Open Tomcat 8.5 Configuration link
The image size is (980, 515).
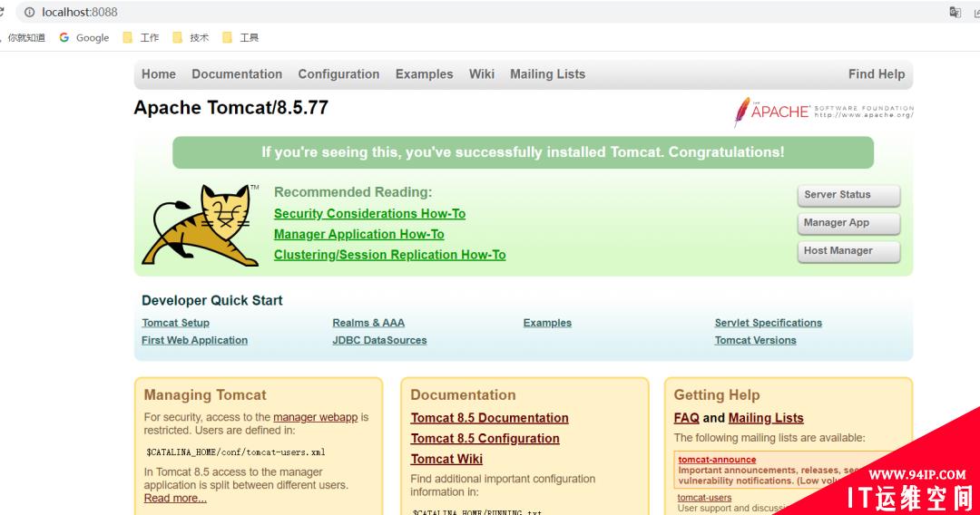485,439
